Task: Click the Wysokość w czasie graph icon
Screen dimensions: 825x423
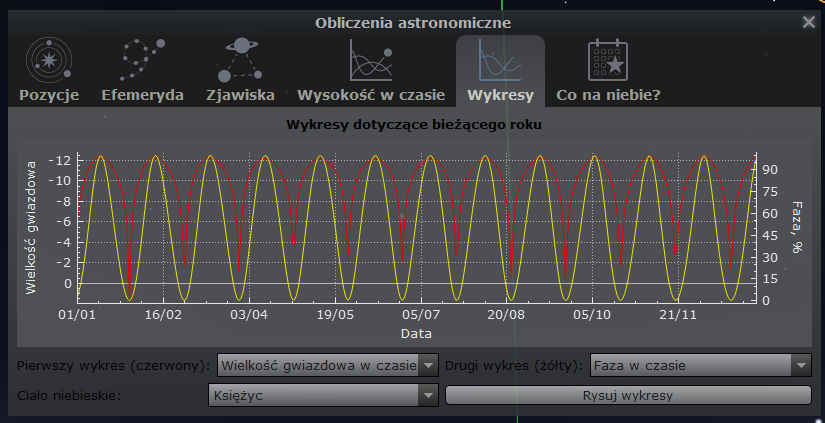Action: [370, 61]
